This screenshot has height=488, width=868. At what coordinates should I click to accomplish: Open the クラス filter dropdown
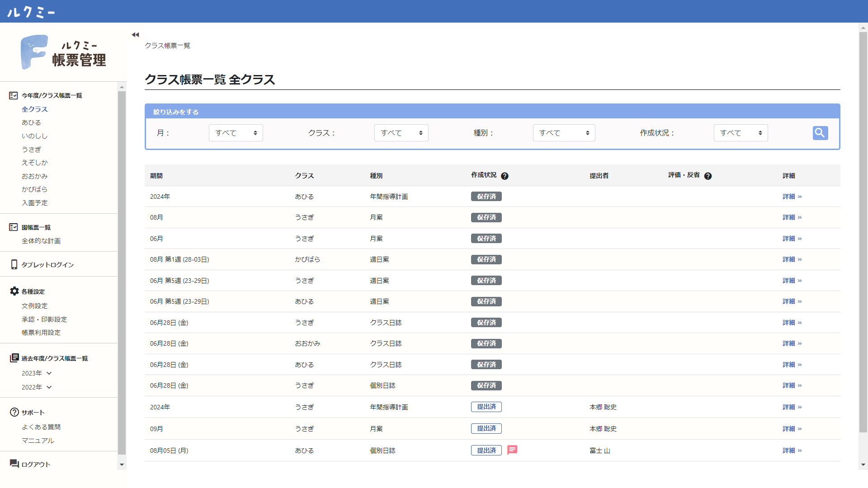(x=401, y=133)
